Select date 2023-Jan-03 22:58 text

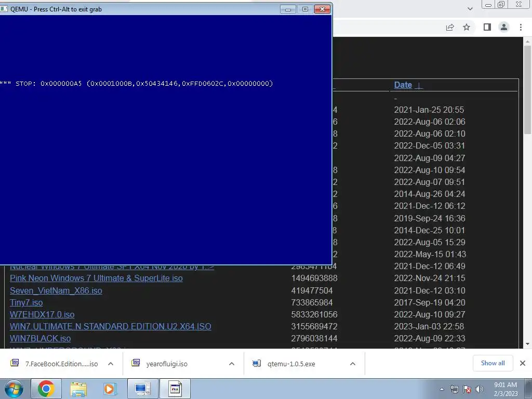(x=429, y=326)
